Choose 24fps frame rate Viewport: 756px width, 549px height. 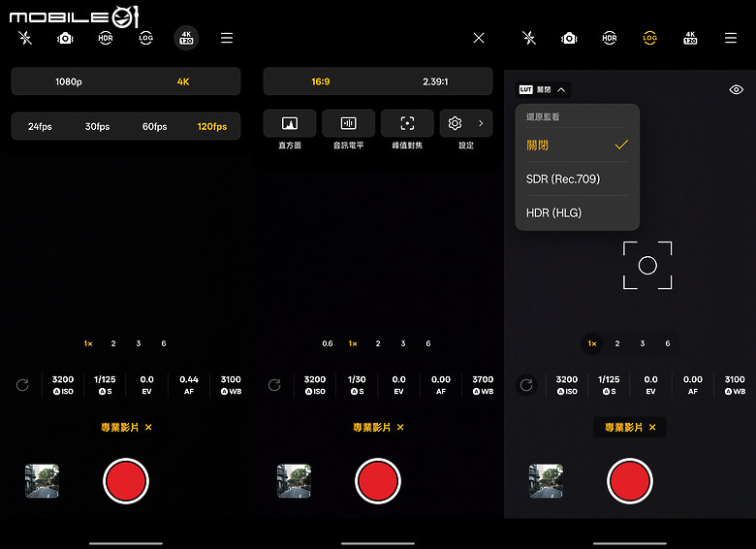pyautogui.click(x=40, y=126)
